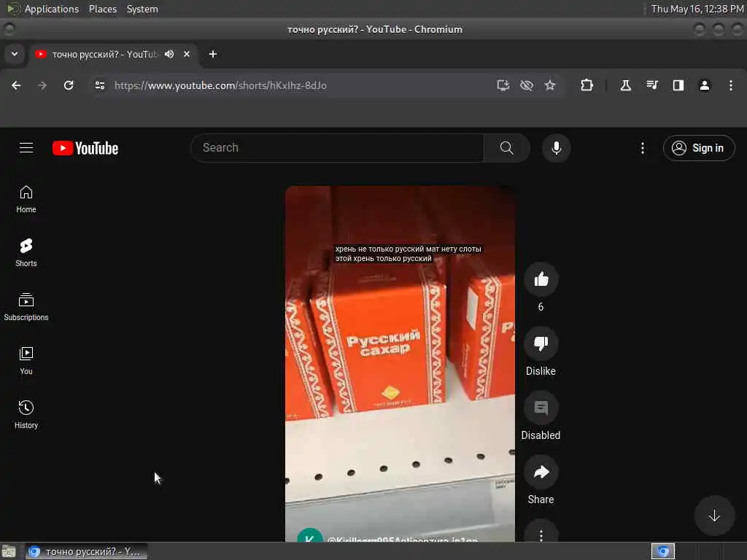The image size is (747, 560).
Task: Start voice search with microphone
Action: [556, 148]
